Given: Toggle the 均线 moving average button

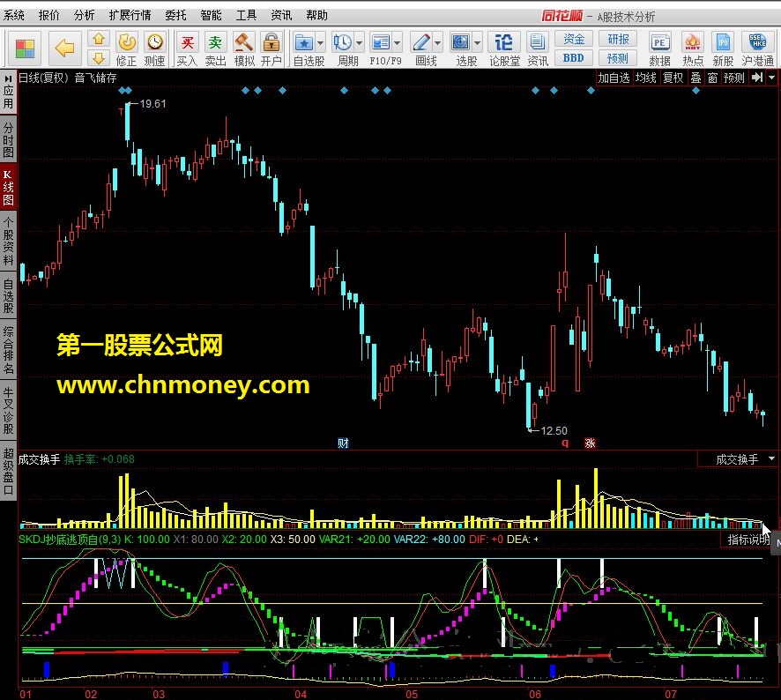Looking at the screenshot, I should (x=646, y=78).
